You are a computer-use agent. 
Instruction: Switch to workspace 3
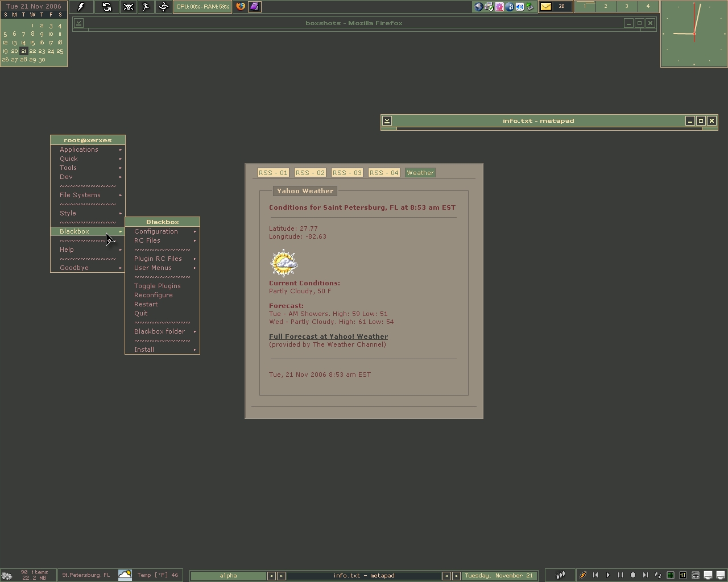627,6
